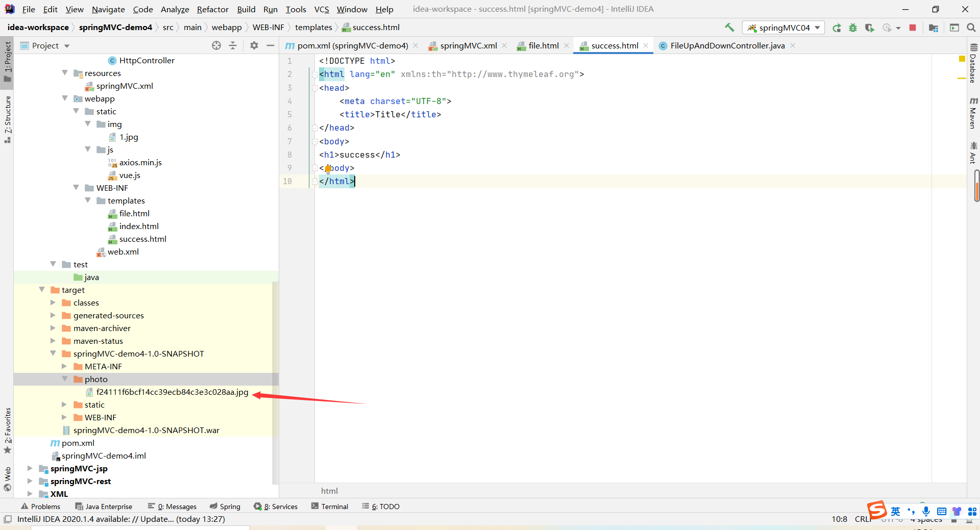980x530 pixels.
Task: Open the springMVC04 run configuration dropdown
Action: [x=783, y=28]
